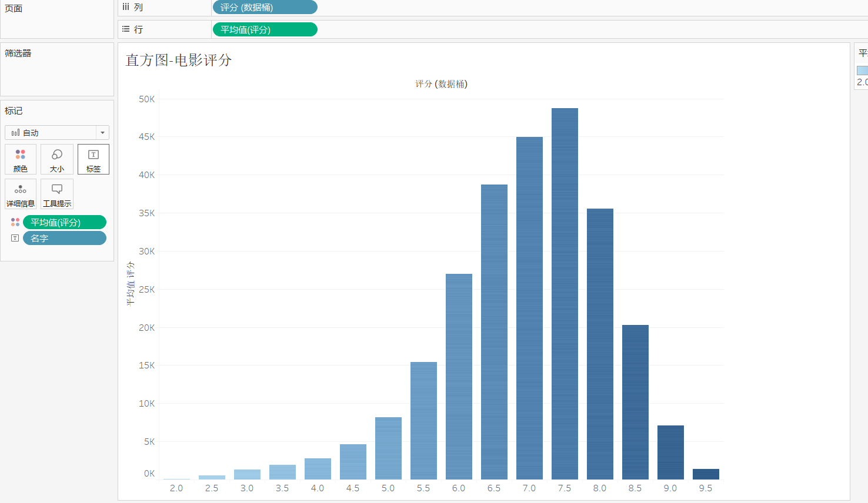Select the bar for rating bin 5.0
The height and width of the screenshot is (503, 868).
coord(388,448)
